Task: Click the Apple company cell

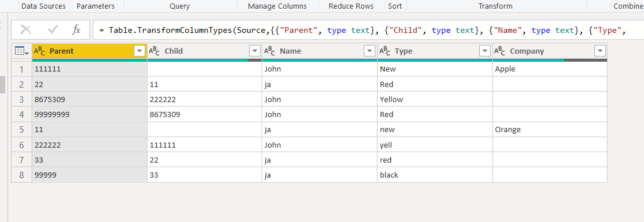Action: click(x=549, y=69)
